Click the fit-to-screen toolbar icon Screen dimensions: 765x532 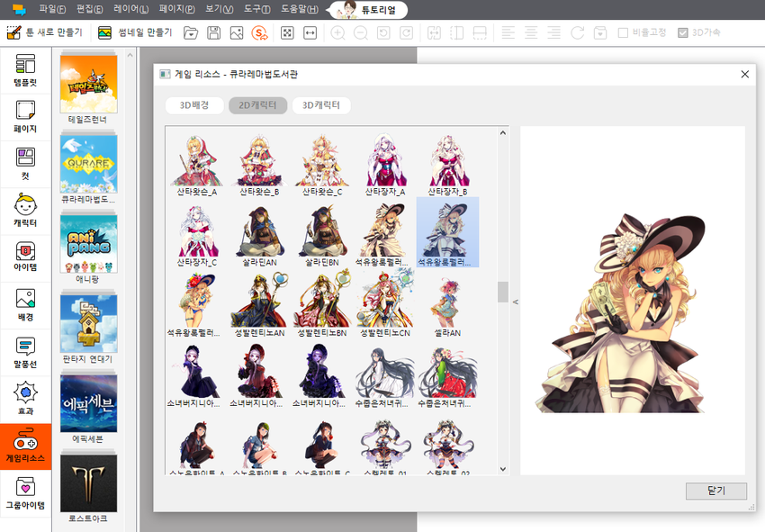(x=287, y=32)
